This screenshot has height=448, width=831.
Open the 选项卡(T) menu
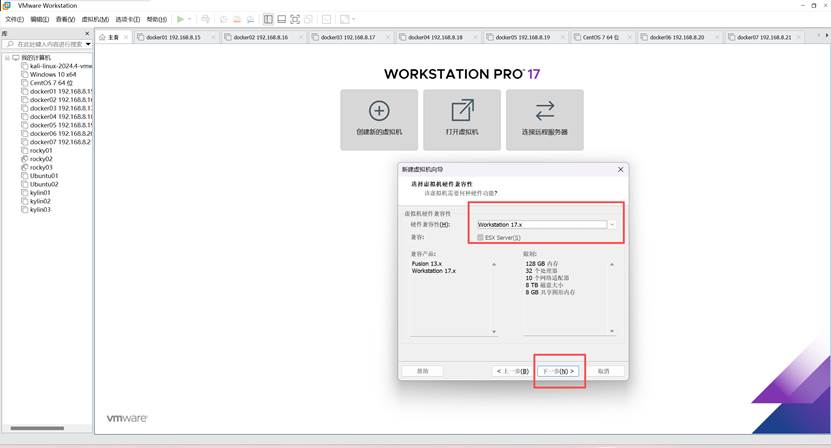tap(128, 19)
